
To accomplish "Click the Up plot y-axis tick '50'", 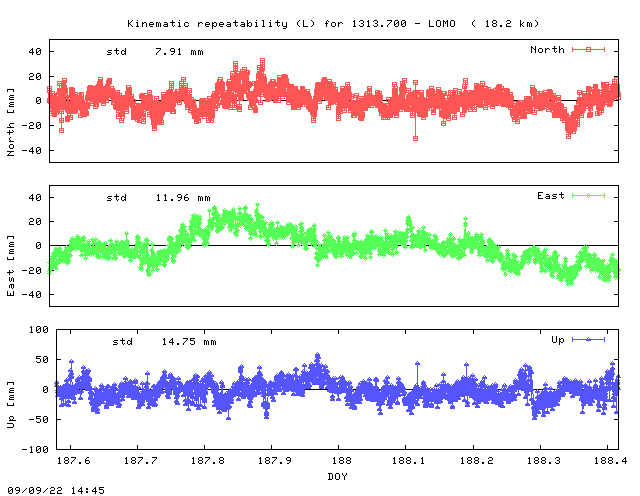I will coord(42,360).
